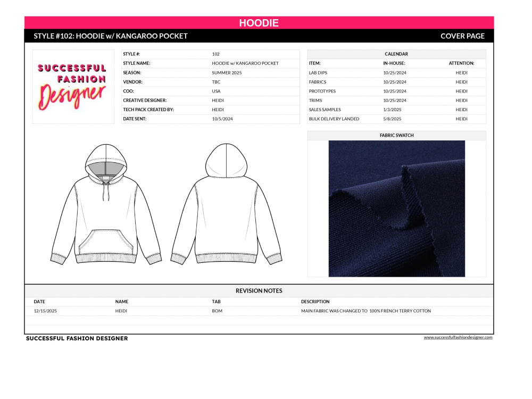
Task: Click the pink HOODIE title banner
Action: coord(259,23)
